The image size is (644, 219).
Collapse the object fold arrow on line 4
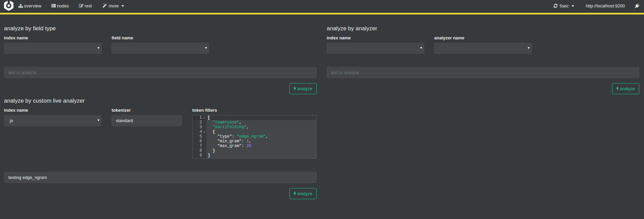[x=204, y=132]
